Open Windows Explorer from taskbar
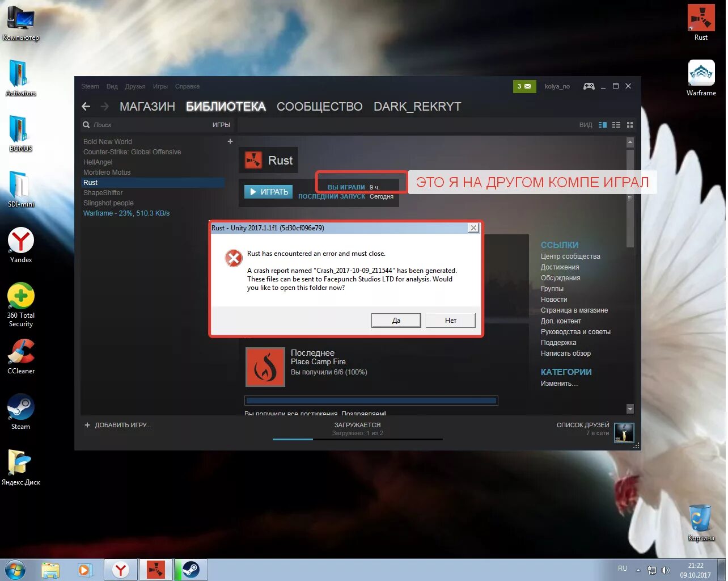 [x=50, y=570]
